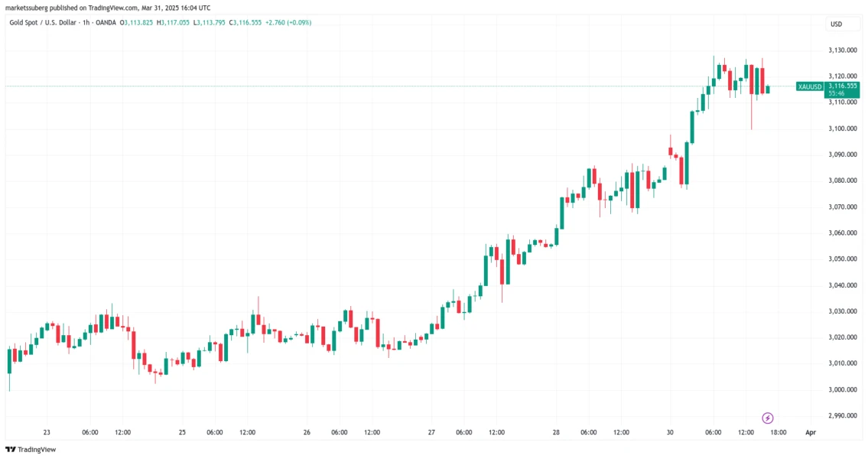This screenshot has width=868, height=459.
Task: Click the Gold Spot / U.S. Dollar title
Action: [x=41, y=22]
